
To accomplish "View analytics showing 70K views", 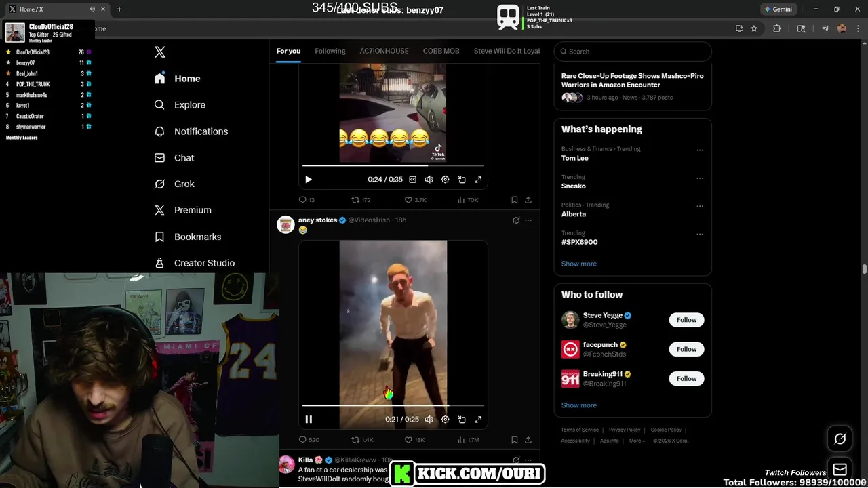I will coord(468,200).
